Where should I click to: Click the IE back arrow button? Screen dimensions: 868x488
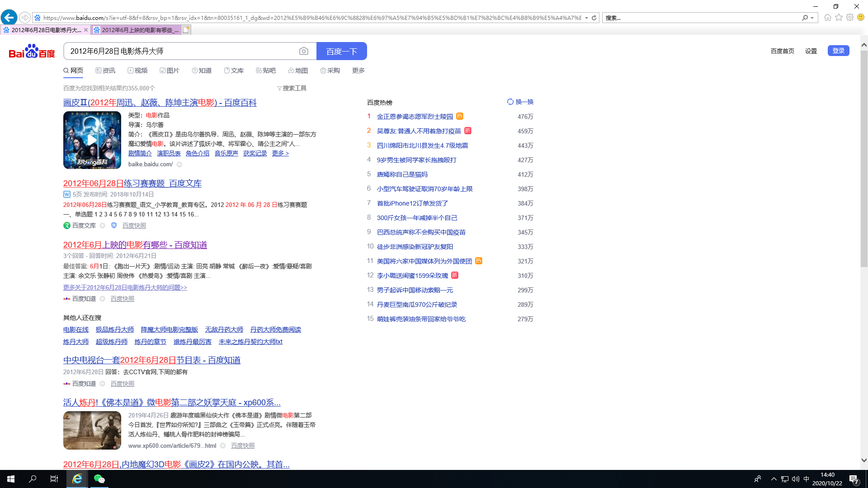tap(9, 18)
